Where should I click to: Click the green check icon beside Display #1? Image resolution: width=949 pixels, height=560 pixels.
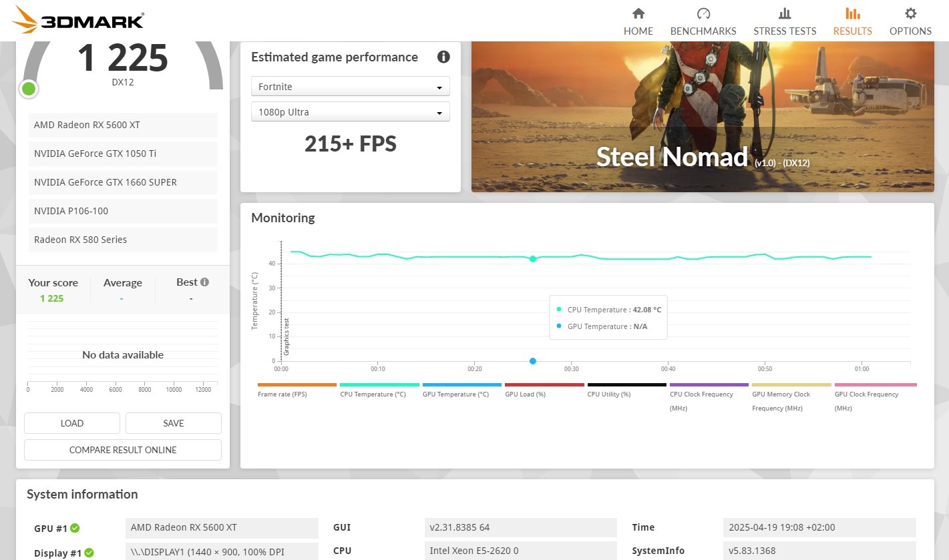coord(89,553)
